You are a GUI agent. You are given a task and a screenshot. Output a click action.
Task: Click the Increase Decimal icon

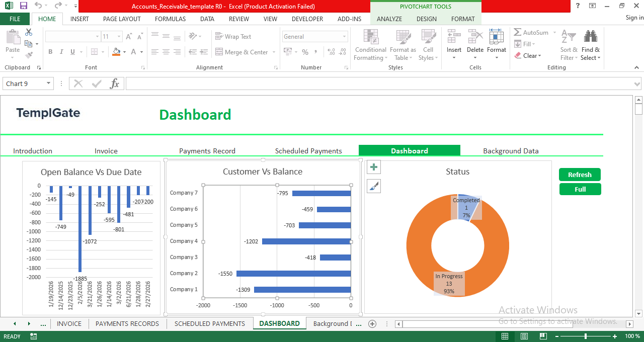click(331, 52)
